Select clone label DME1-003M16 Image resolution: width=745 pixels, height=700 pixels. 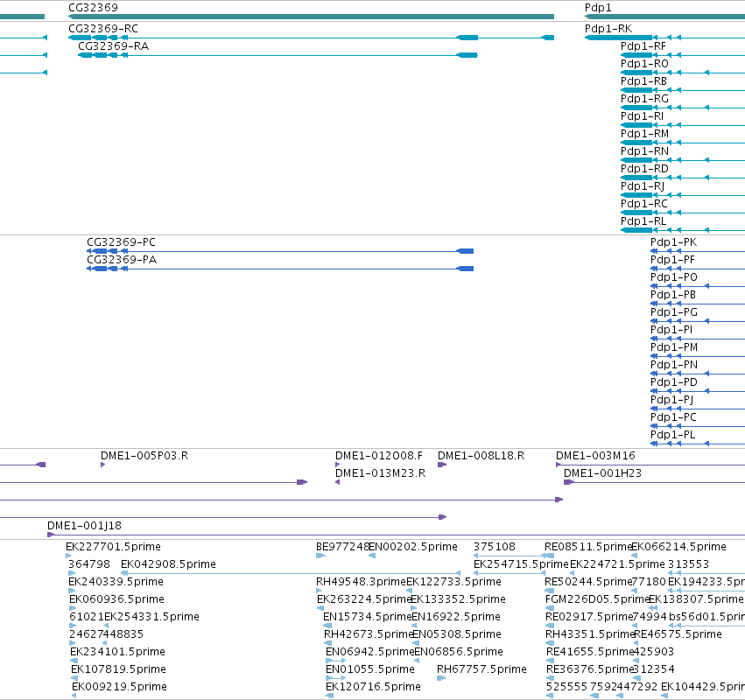[595, 456]
